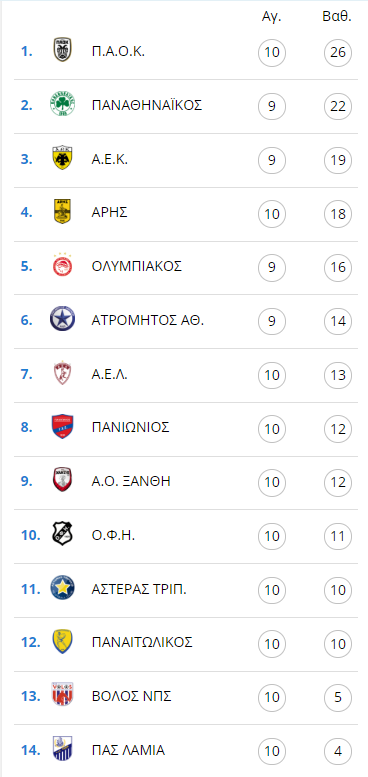
Task: Click the Ολυμπιακός red round logo
Action: tap(63, 266)
